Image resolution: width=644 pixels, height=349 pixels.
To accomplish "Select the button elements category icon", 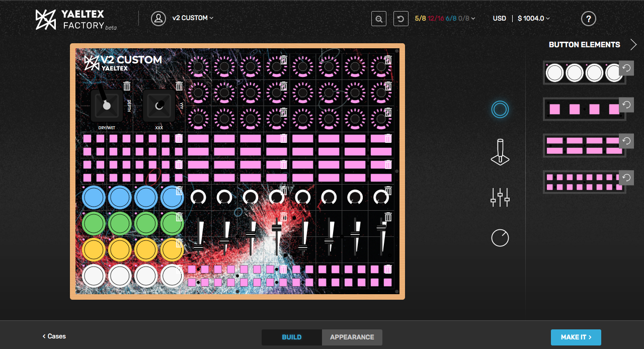I will pyautogui.click(x=500, y=109).
